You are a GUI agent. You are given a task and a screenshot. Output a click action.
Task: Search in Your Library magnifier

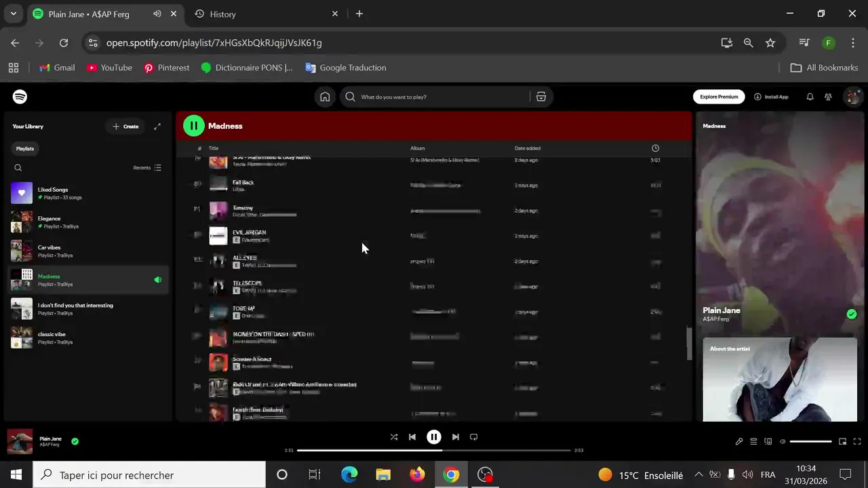tap(18, 168)
